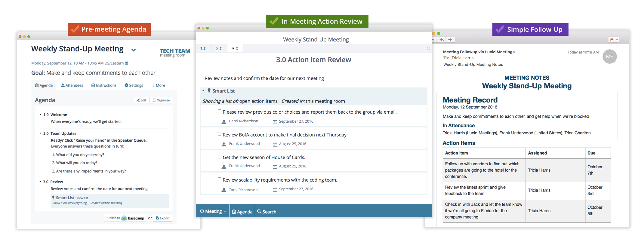
Task: Click the MF sender avatar
Action: 609,57
